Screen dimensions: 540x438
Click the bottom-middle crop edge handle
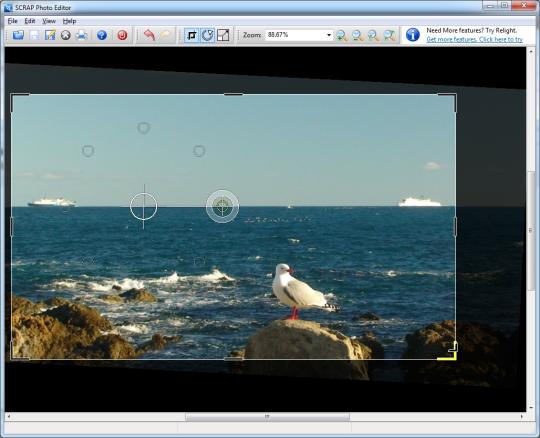pyautogui.click(x=233, y=359)
